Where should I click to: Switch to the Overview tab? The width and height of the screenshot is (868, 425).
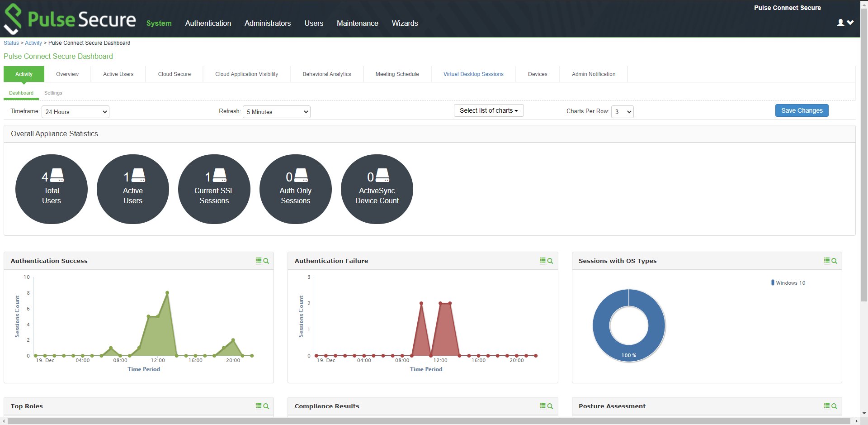pos(67,74)
